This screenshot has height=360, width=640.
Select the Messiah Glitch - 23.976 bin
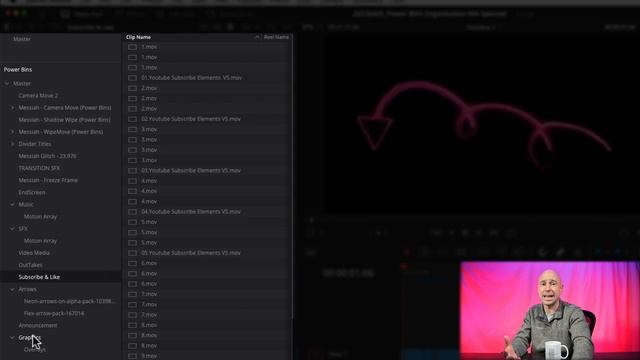[47, 156]
